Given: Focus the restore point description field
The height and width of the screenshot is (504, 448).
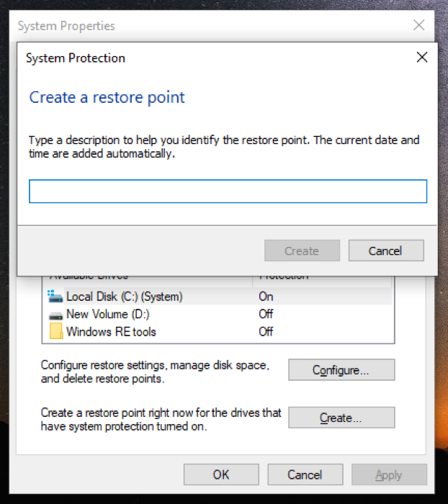Looking at the screenshot, I should (x=228, y=192).
